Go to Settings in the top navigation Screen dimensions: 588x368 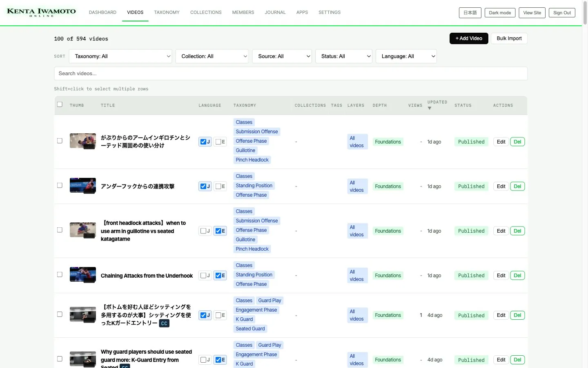tap(330, 13)
